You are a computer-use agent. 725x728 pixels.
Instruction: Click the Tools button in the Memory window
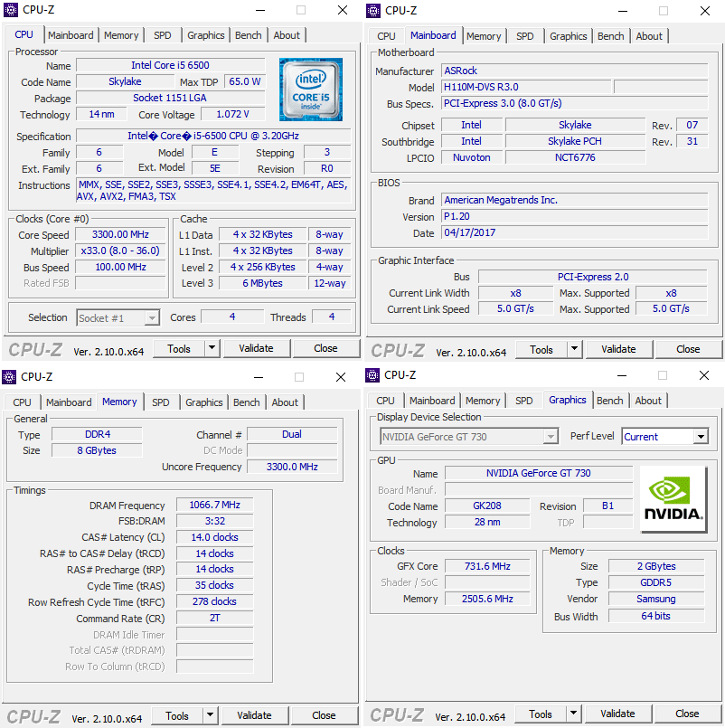pos(177,715)
